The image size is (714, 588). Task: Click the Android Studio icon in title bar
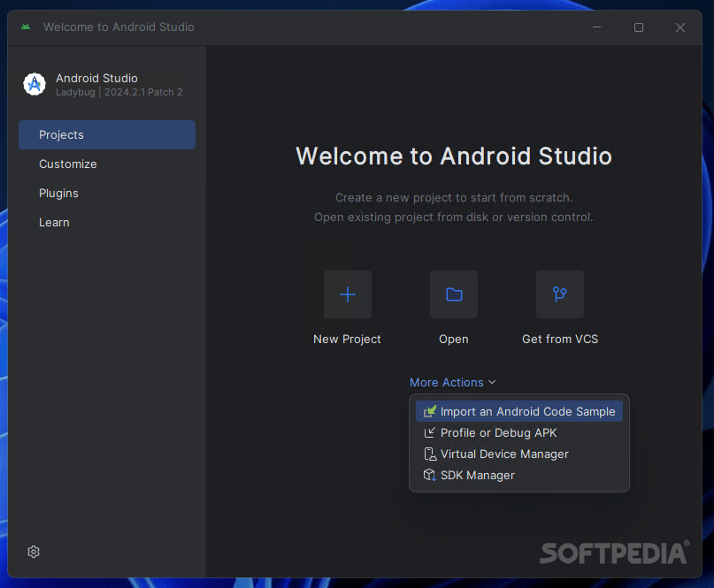coord(26,27)
